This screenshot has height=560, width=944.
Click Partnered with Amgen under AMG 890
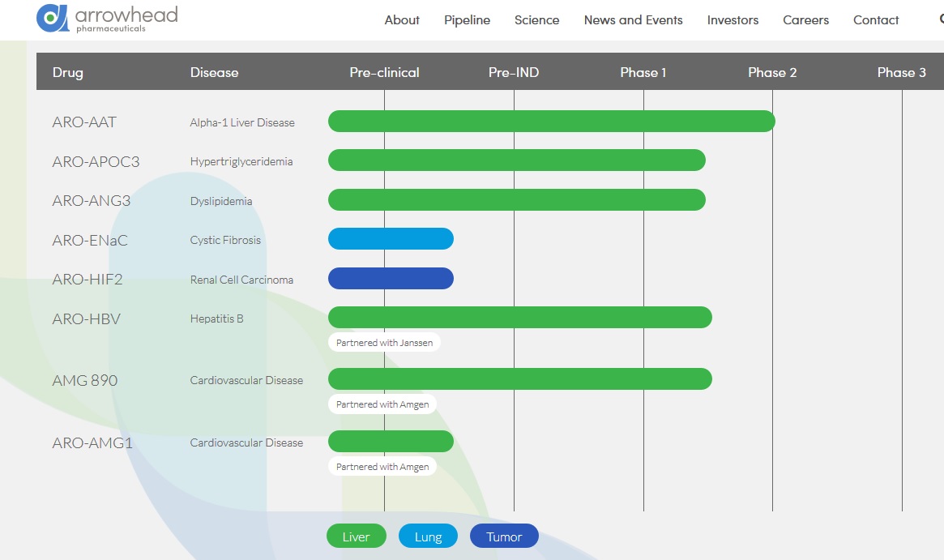[382, 404]
